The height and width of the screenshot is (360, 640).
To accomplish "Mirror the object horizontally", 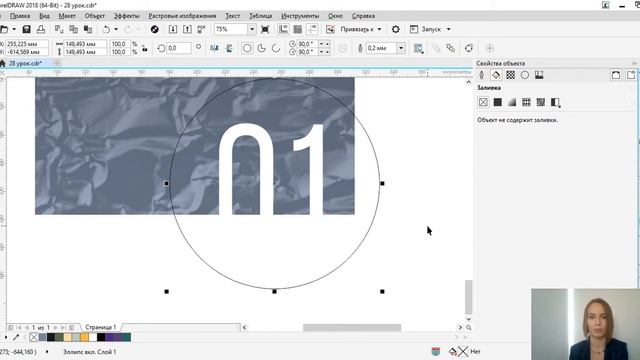I will [x=214, y=48].
